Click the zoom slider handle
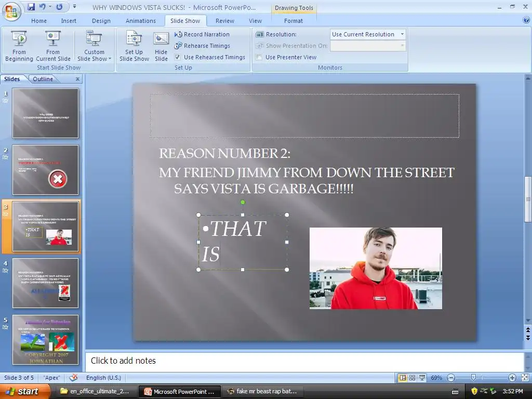This screenshot has height=399, width=532. (x=474, y=378)
